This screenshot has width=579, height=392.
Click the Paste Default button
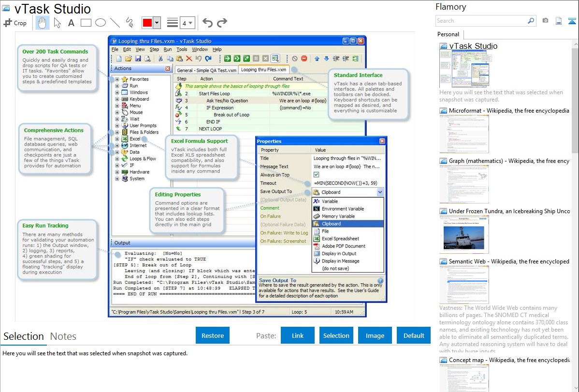click(x=414, y=335)
